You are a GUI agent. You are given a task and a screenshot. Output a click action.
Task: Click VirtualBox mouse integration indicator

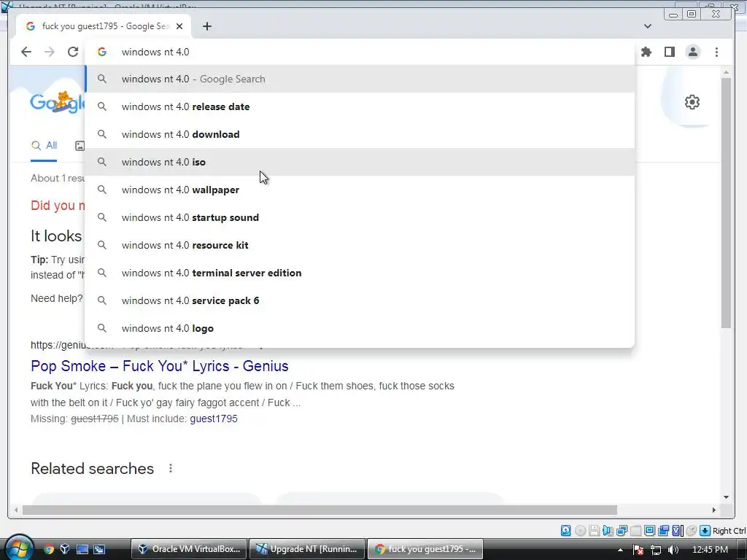[692, 531]
